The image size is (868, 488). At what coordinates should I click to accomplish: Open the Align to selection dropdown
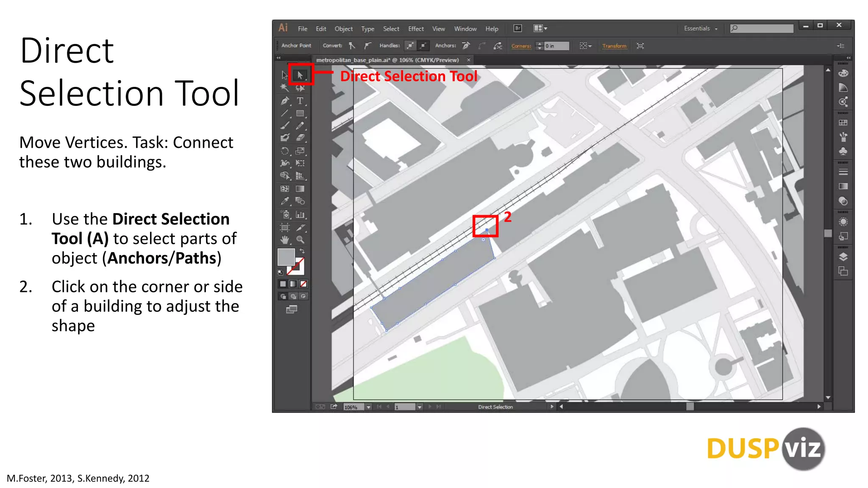[586, 46]
